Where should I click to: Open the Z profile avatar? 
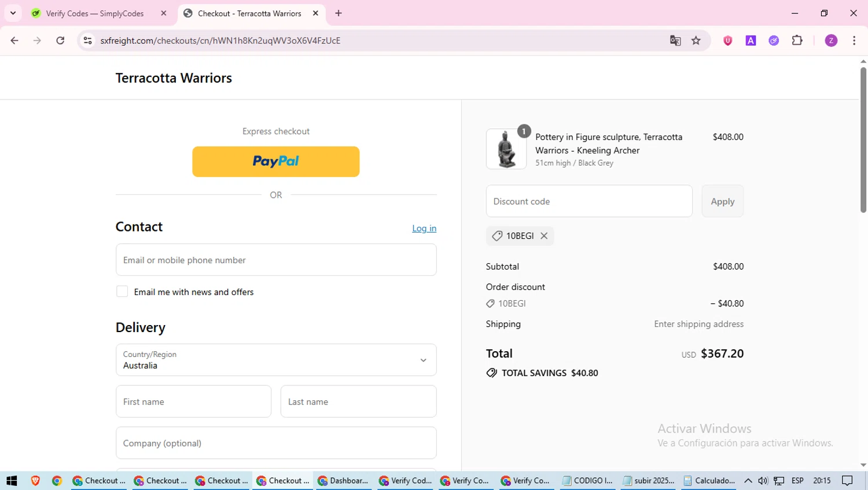point(831,40)
